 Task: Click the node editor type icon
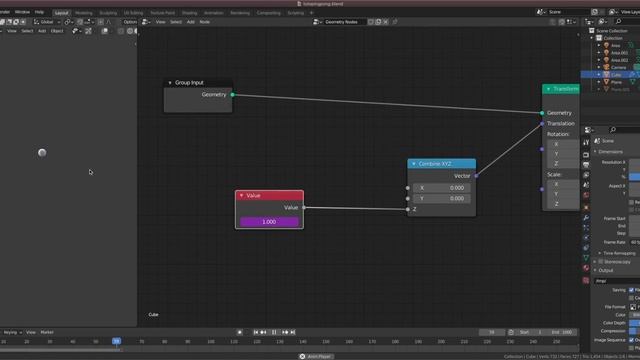click(145, 22)
